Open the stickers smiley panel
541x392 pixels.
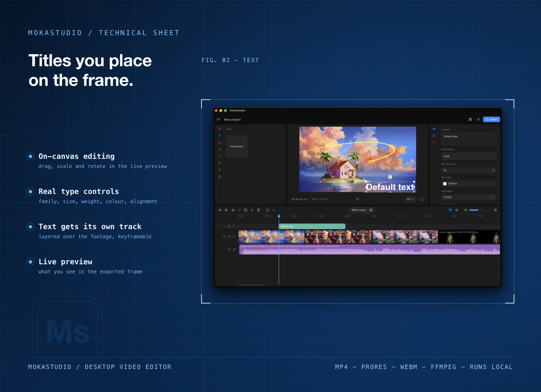[x=219, y=143]
